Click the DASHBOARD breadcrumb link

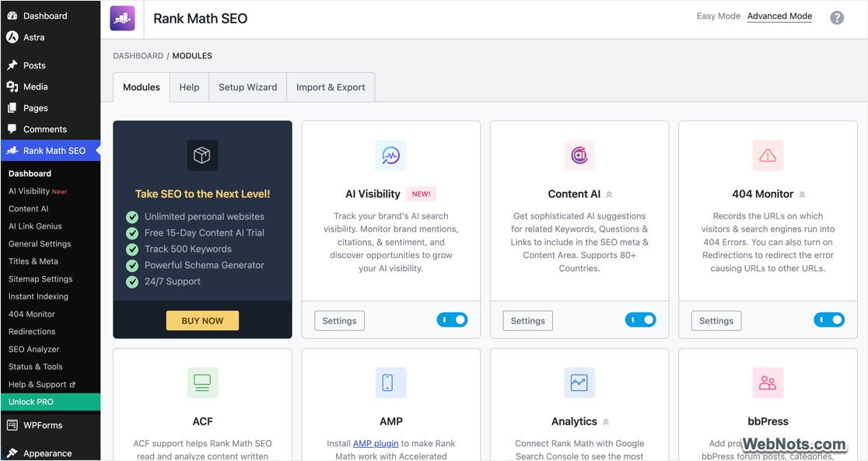pyautogui.click(x=138, y=56)
